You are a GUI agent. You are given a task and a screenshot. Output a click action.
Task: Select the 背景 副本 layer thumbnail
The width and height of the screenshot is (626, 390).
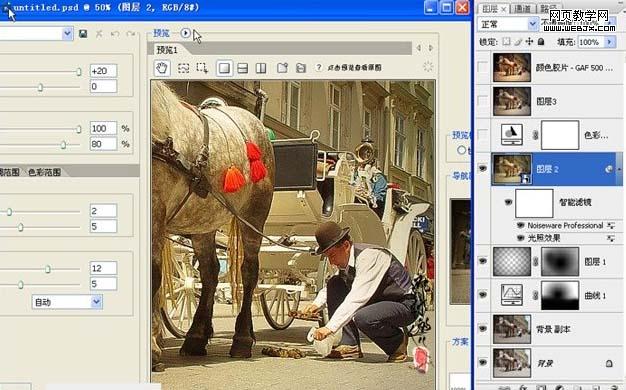coord(512,329)
